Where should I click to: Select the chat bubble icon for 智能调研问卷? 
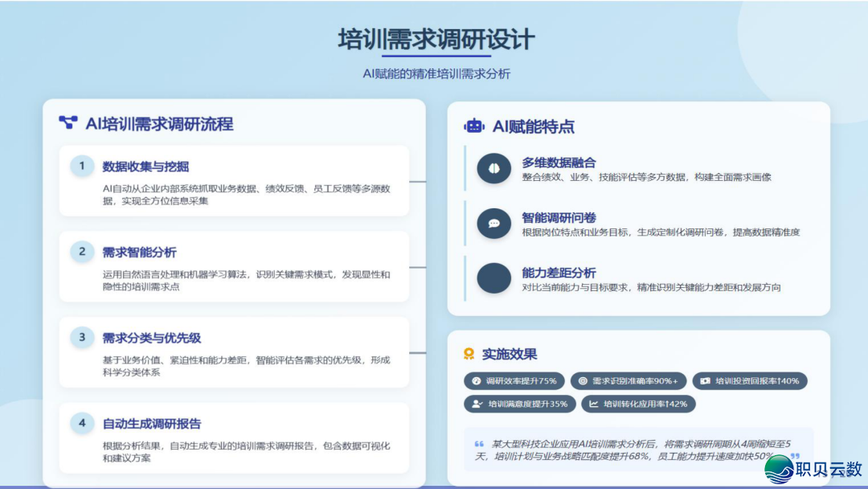[493, 223]
